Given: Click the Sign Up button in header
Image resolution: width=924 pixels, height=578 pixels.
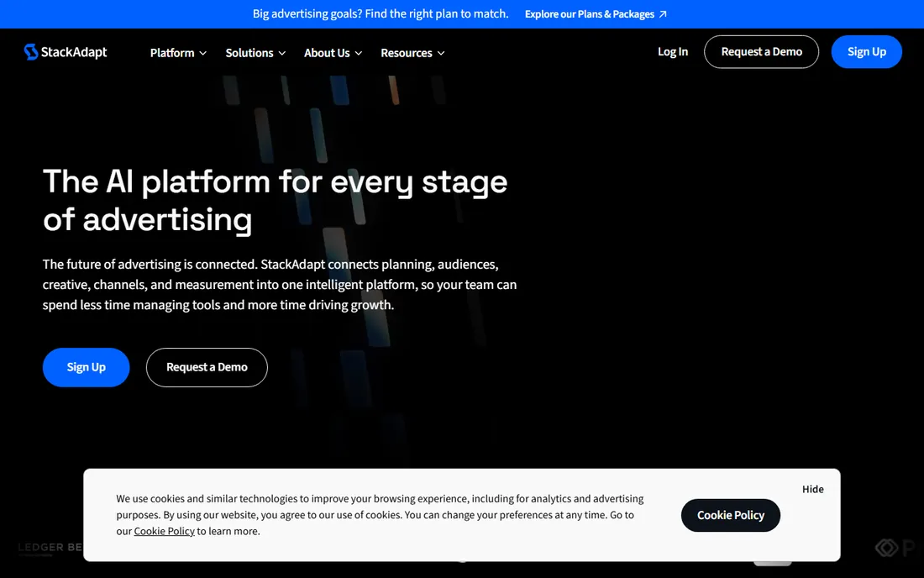Looking at the screenshot, I should [866, 52].
